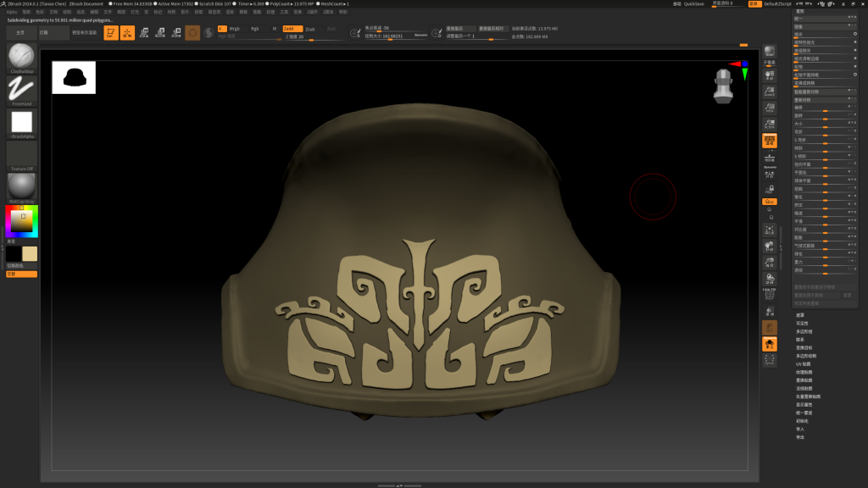Image resolution: width=868 pixels, height=488 pixels.
Task: Click the Zoom3D view icon
Action: pos(770,263)
